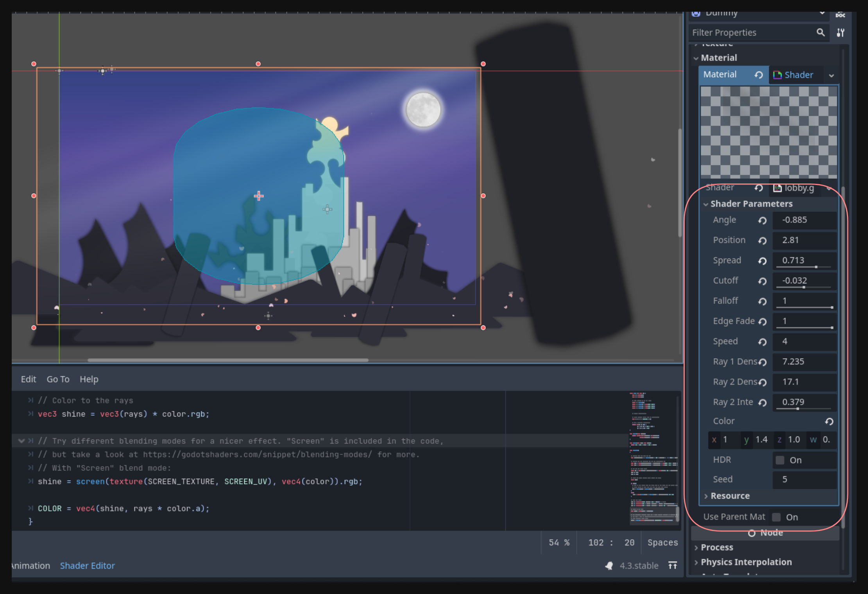Viewport: 868px width, 594px height.
Task: Adjust the Ray 2 Intensity slider
Action: [x=804, y=409]
